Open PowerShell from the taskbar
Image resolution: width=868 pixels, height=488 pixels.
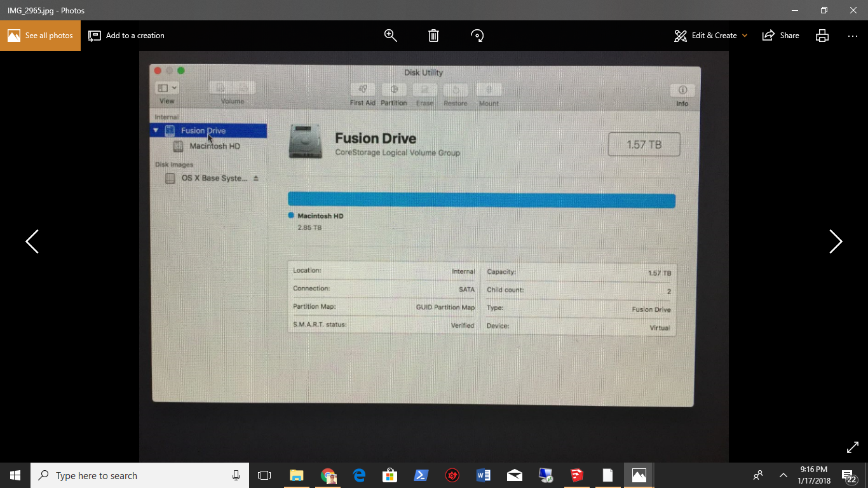421,475
